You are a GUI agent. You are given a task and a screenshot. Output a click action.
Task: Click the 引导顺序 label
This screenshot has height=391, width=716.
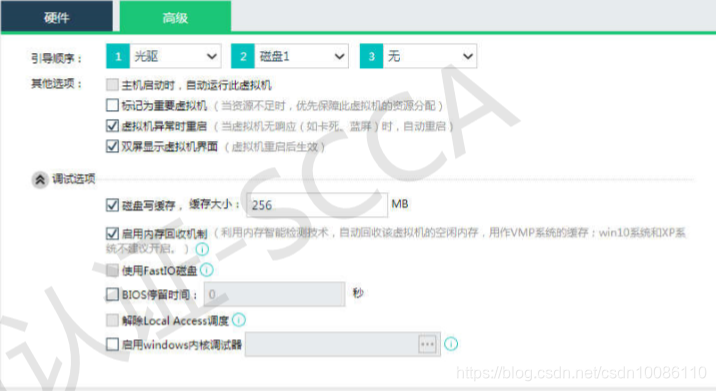[56, 58]
